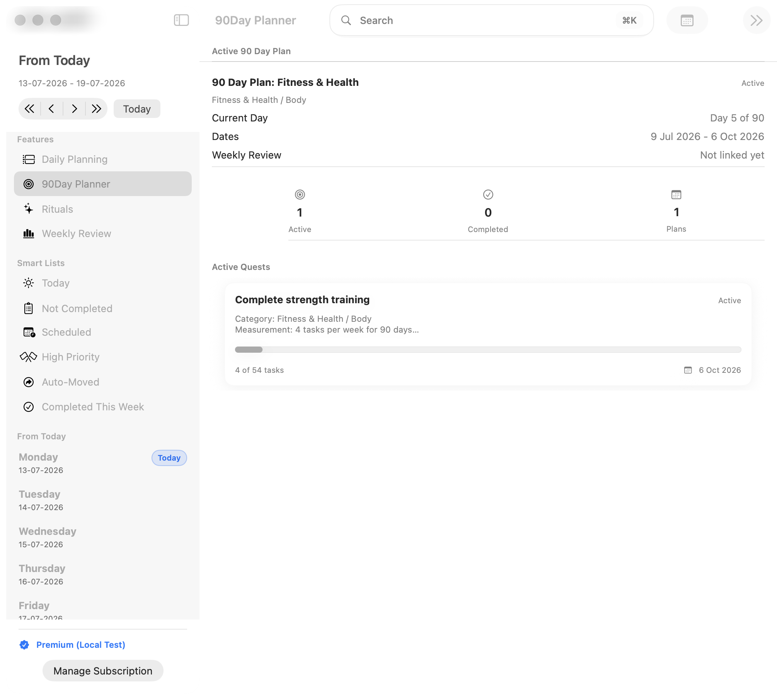Click the Auto-Moved arrow icon
Screen dimensions: 777x700
(x=29, y=382)
